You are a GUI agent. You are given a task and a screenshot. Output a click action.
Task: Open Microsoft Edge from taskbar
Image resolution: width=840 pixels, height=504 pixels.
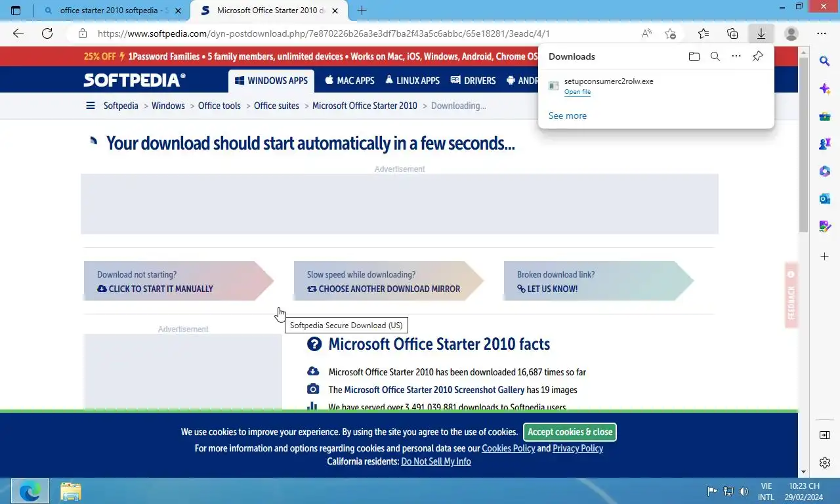(x=30, y=491)
